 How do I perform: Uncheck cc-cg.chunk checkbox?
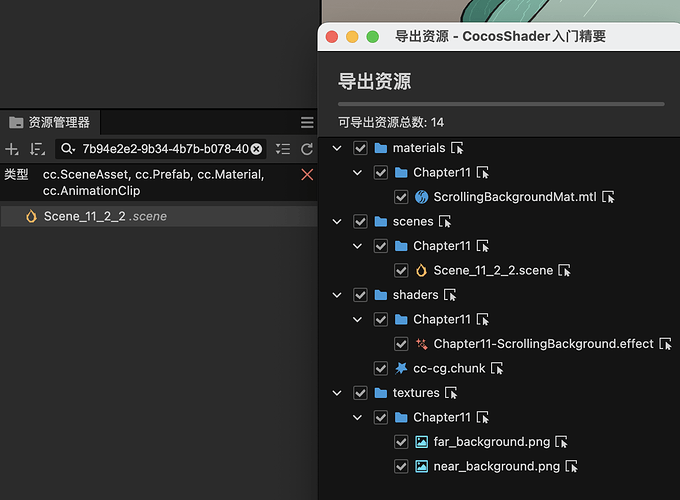point(380,369)
